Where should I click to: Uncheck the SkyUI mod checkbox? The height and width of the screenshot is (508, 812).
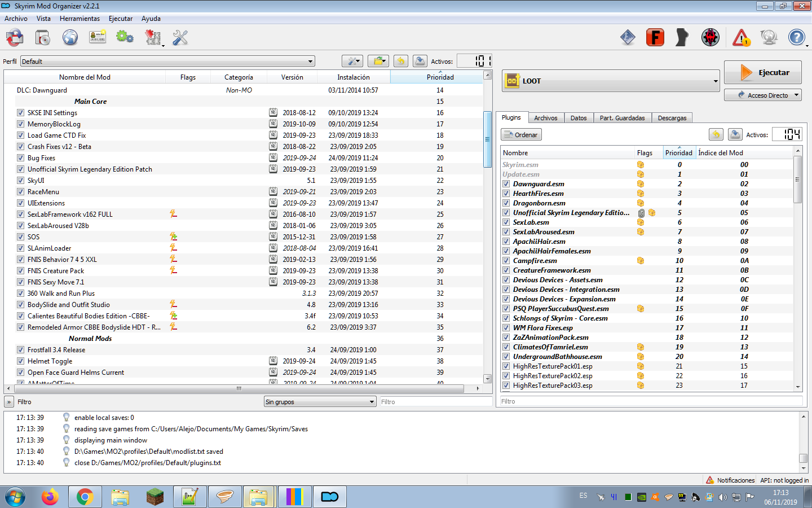(x=20, y=181)
